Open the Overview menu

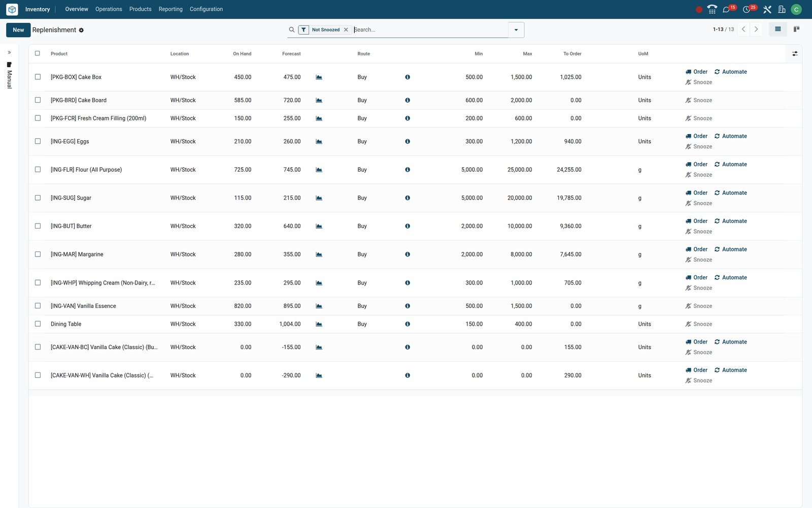[77, 9]
